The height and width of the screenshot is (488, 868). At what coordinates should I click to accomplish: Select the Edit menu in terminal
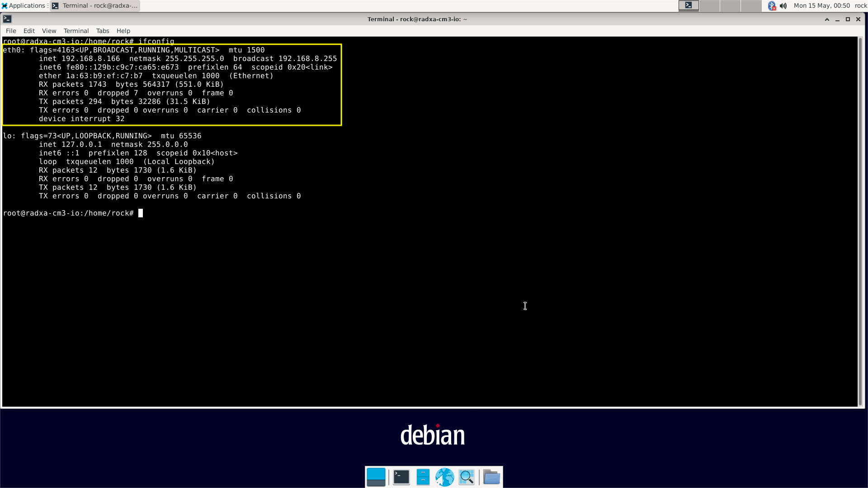(x=29, y=30)
